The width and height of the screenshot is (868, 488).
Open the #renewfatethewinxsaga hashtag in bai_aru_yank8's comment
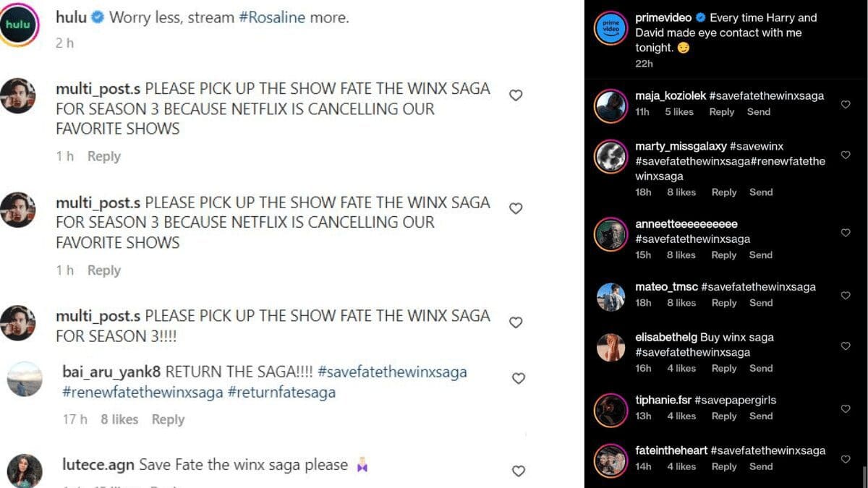coord(142,393)
